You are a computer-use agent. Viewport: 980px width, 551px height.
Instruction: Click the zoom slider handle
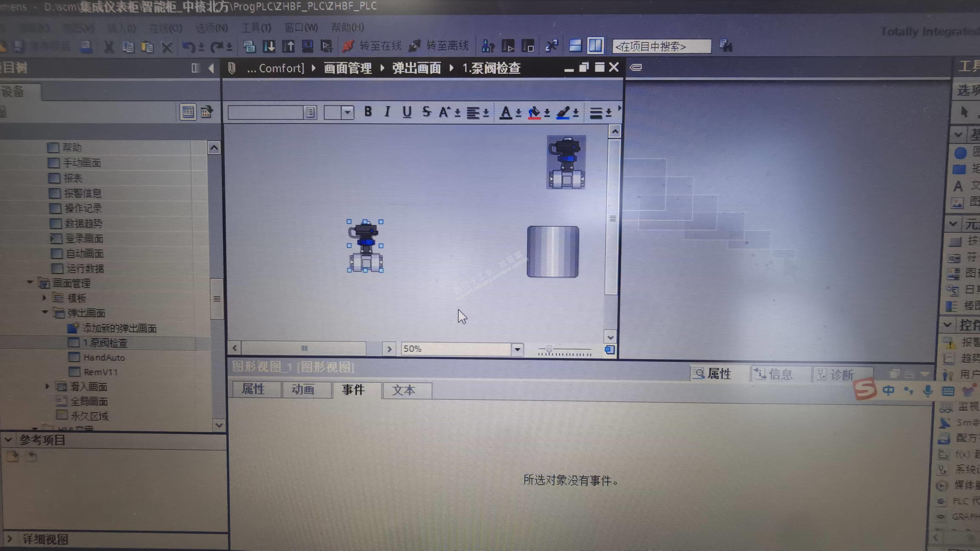pyautogui.click(x=549, y=349)
